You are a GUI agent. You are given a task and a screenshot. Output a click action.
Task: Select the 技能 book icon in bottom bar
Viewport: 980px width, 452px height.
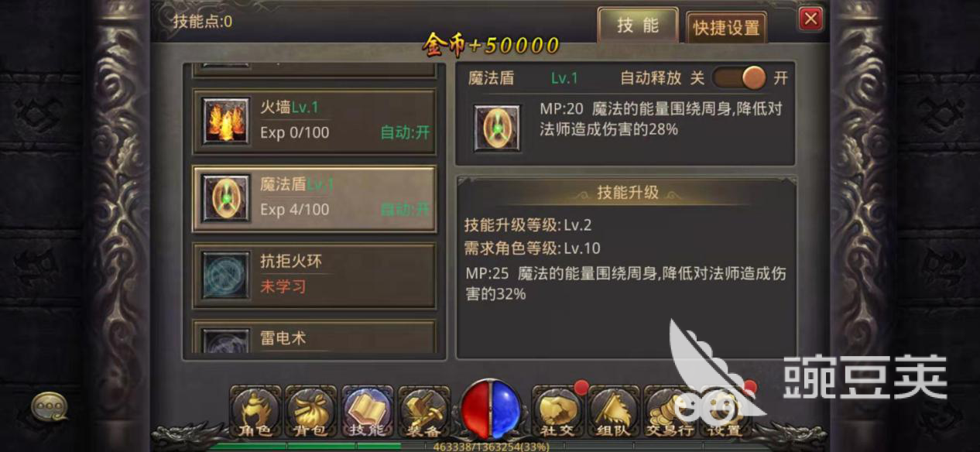[367, 412]
